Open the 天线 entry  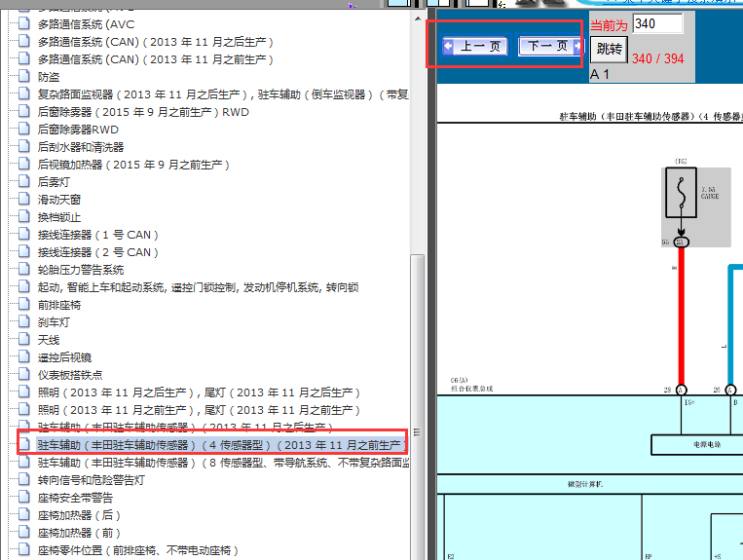coord(49,340)
